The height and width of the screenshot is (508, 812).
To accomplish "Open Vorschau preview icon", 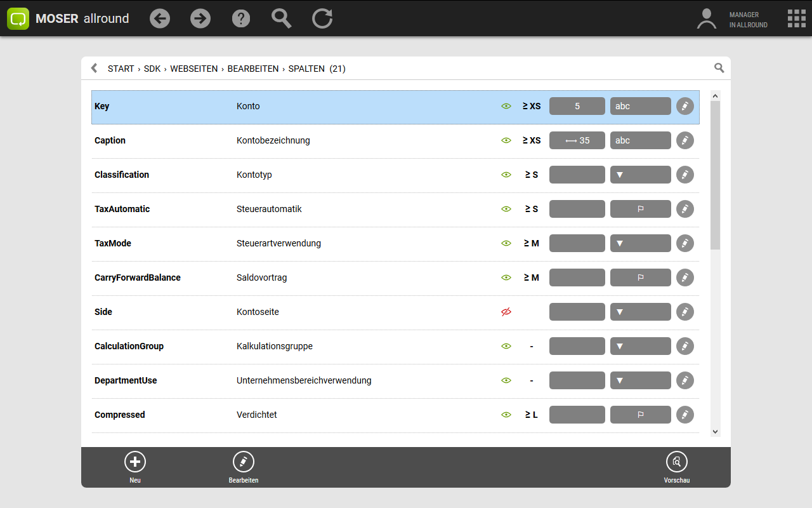I will [x=676, y=462].
